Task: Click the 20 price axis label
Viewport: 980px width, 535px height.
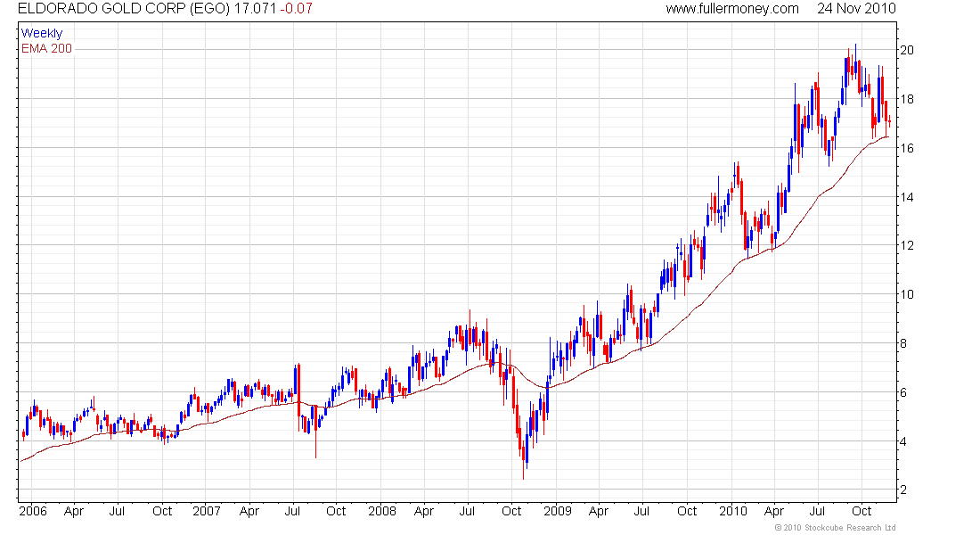Action: 906,50
